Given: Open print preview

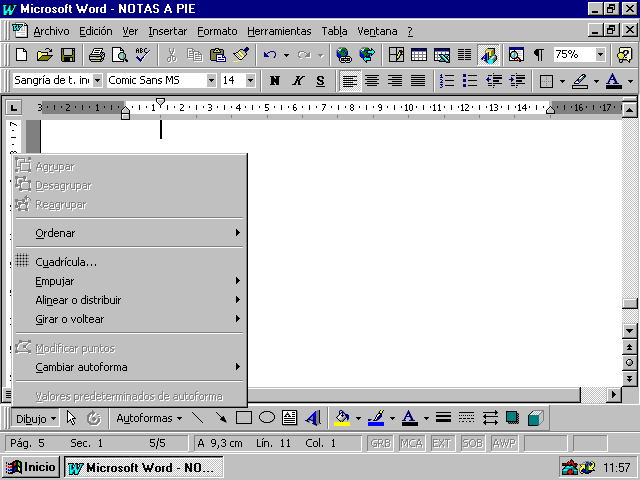Looking at the screenshot, I should tap(120, 55).
